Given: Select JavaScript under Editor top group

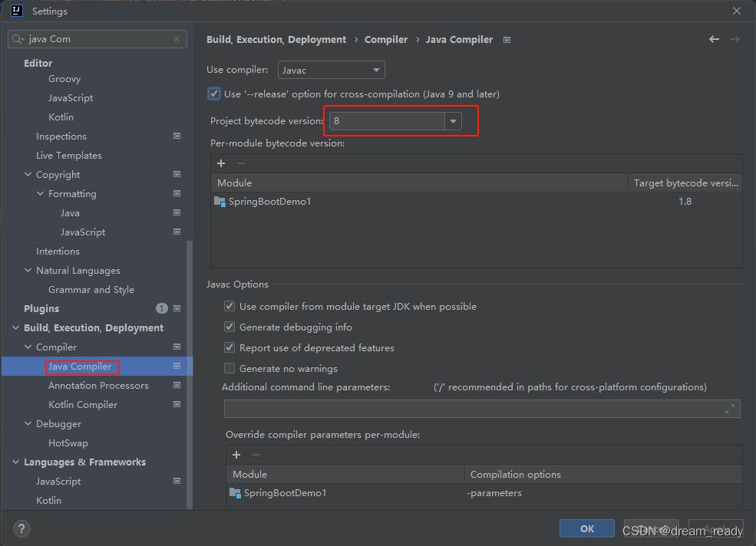Looking at the screenshot, I should pyautogui.click(x=71, y=98).
